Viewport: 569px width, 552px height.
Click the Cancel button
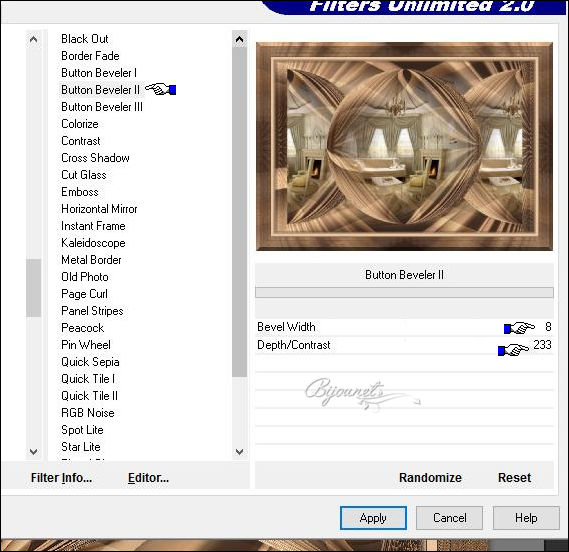449,518
